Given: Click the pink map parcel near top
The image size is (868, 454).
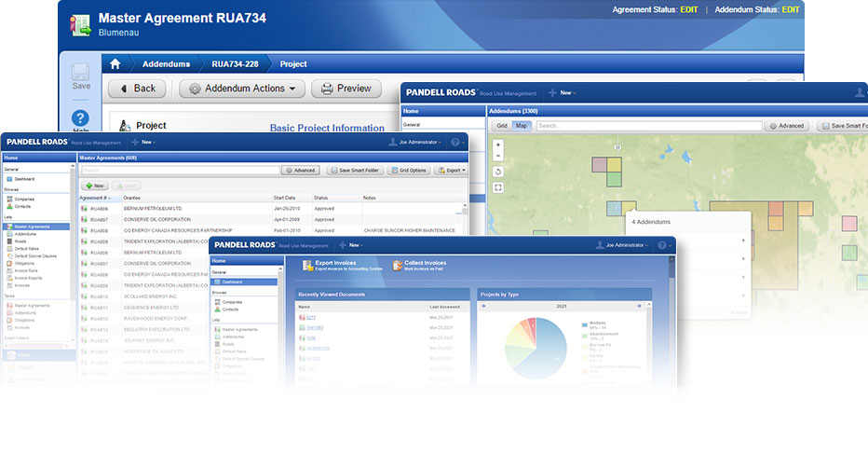Looking at the screenshot, I should click(x=600, y=164).
